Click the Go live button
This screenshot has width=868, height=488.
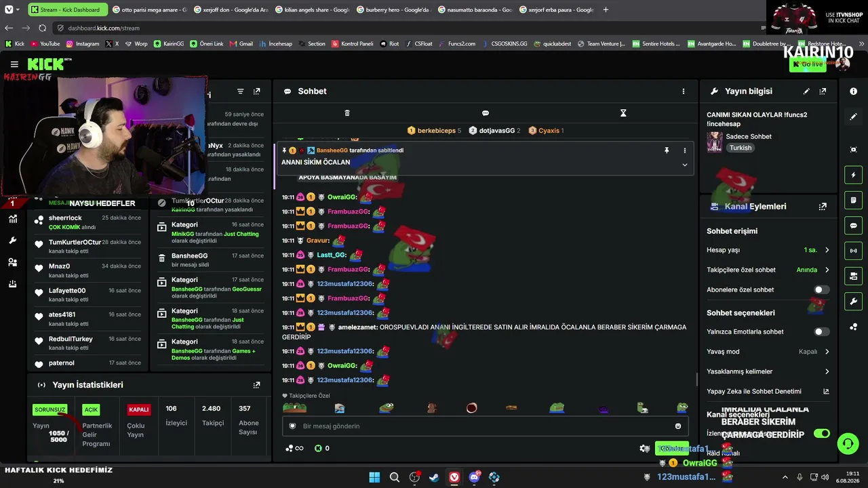(x=807, y=64)
